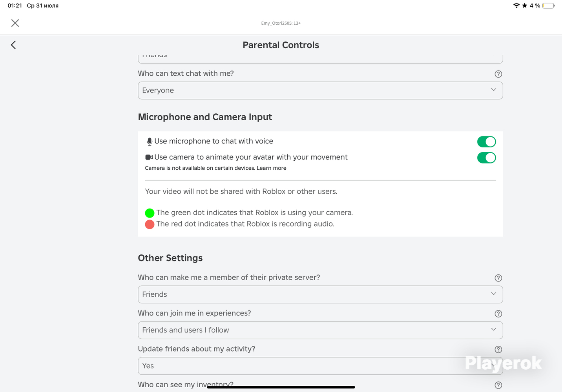The image size is (562, 392).
Task: Click the red audio recording indicator dot
Action: point(150,224)
